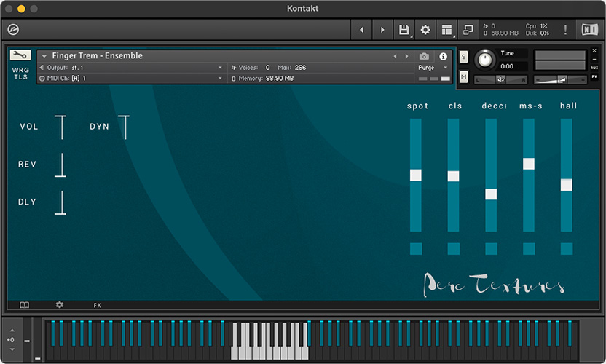Click the Memory 58.90 MB readout
606x364 pixels.
(x=263, y=79)
